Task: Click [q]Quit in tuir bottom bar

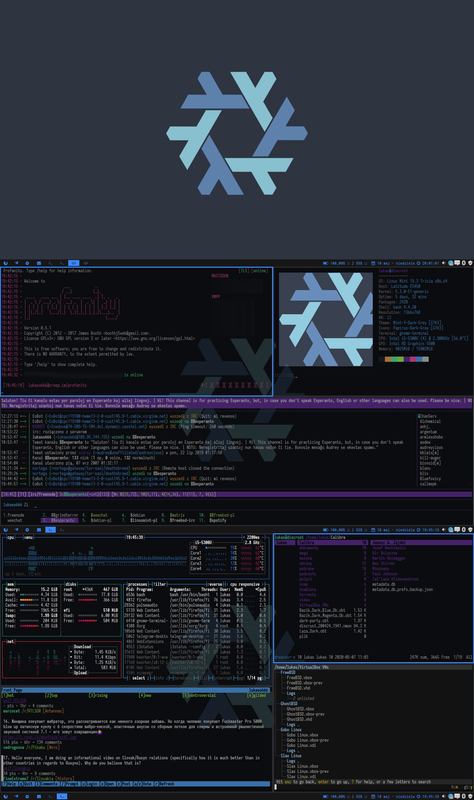Action: 27,784
